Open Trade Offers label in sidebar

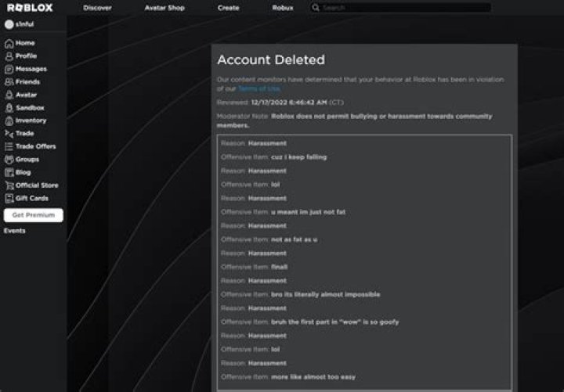[35, 146]
